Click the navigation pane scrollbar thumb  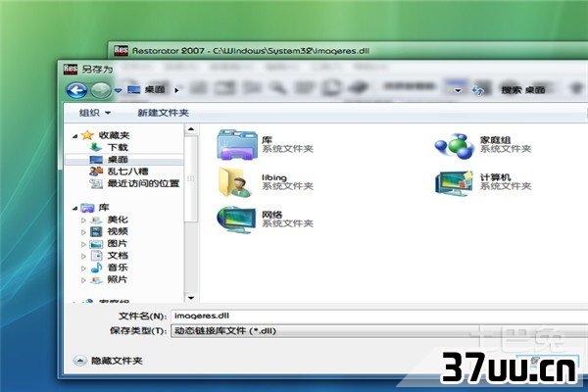coord(191,178)
